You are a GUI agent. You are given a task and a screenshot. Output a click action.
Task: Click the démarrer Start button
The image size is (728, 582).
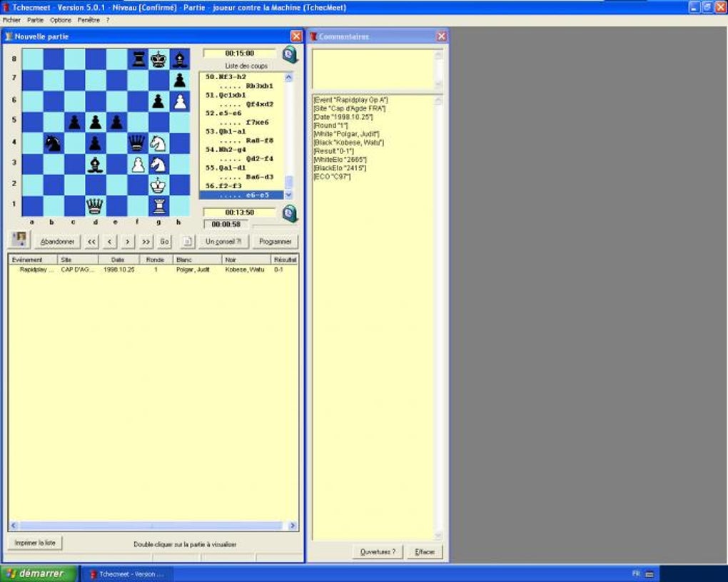click(x=39, y=573)
